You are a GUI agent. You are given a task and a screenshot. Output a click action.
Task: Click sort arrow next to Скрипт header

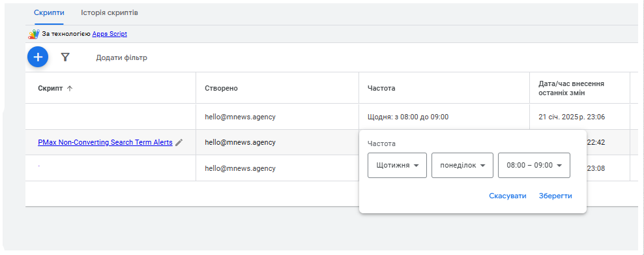[x=70, y=88]
